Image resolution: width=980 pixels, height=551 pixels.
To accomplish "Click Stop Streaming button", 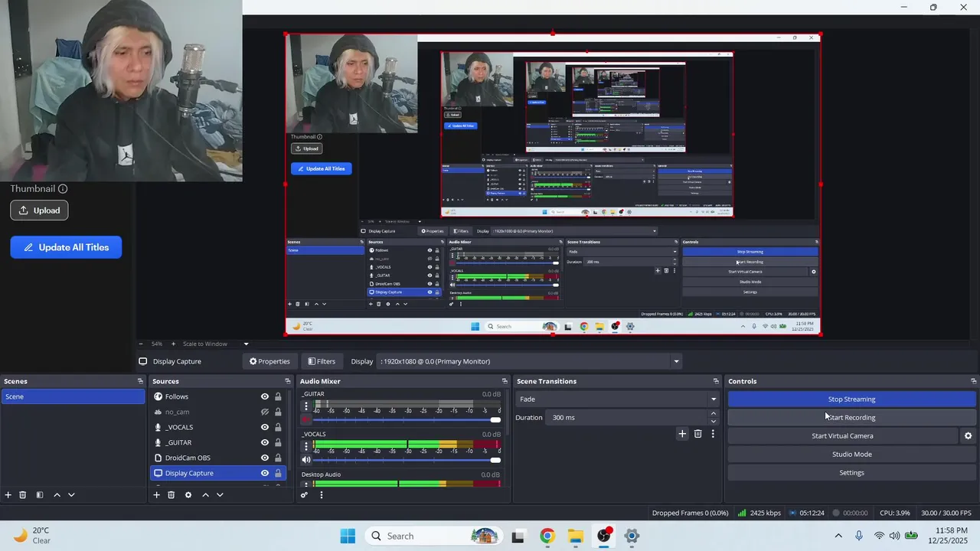I will (x=851, y=399).
